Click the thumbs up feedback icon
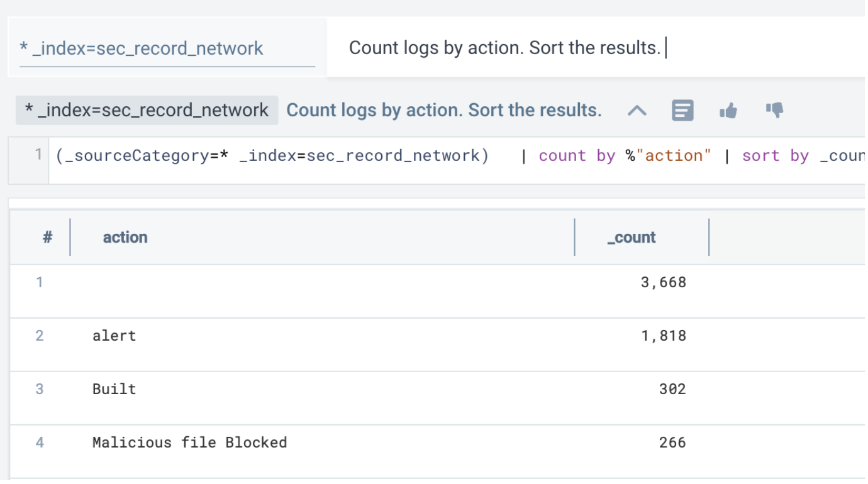This screenshot has height=484, width=868. click(728, 111)
